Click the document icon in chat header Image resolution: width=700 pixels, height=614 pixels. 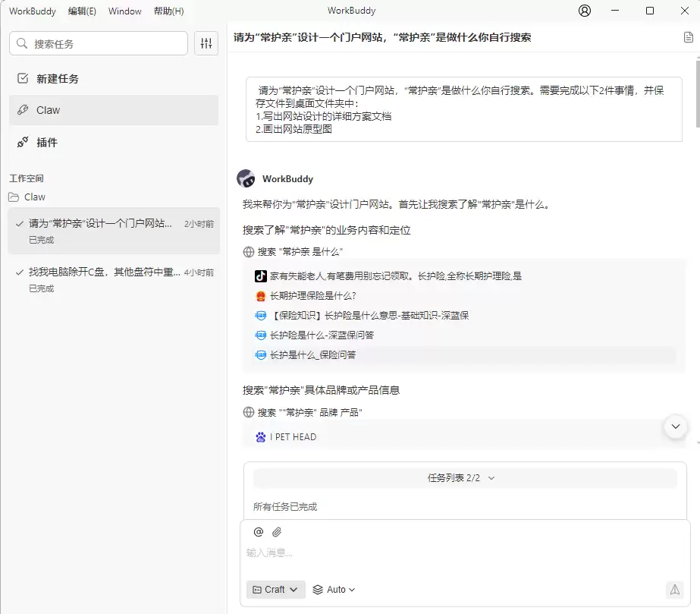point(689,37)
